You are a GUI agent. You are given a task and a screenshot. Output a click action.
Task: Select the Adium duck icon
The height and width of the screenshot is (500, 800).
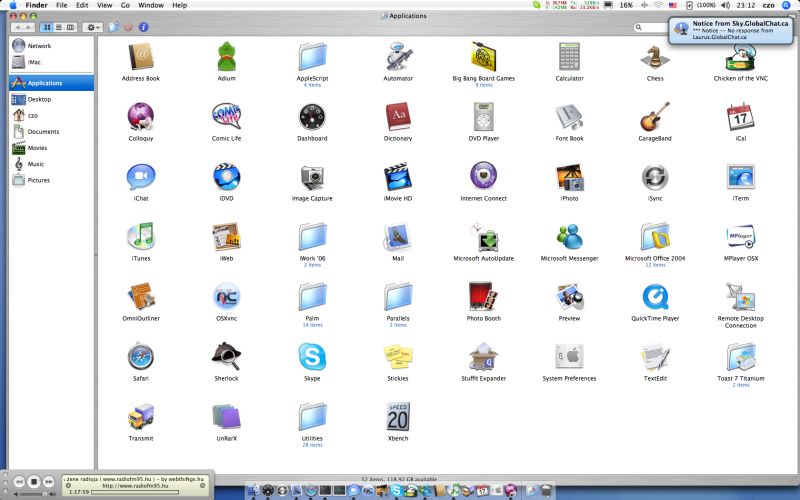click(x=227, y=57)
